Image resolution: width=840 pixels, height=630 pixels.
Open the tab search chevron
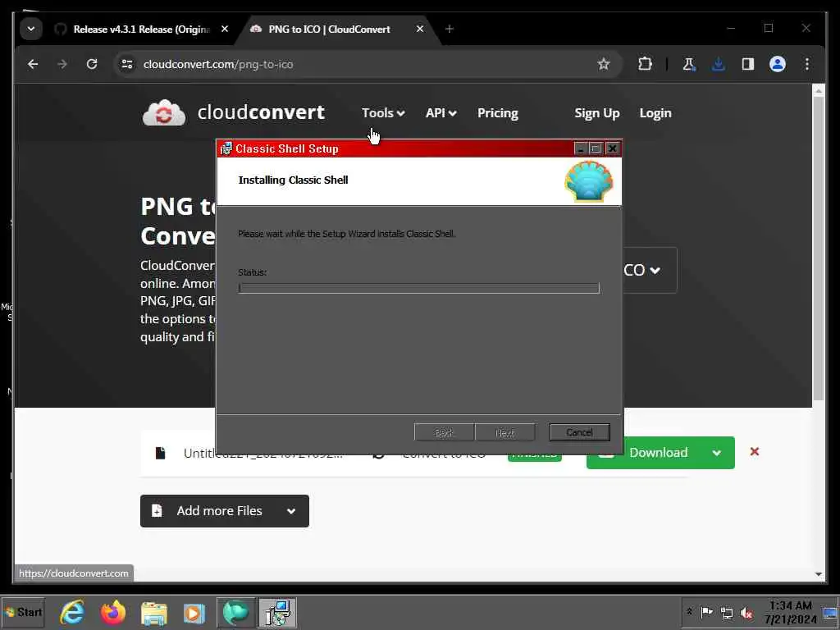[31, 29]
